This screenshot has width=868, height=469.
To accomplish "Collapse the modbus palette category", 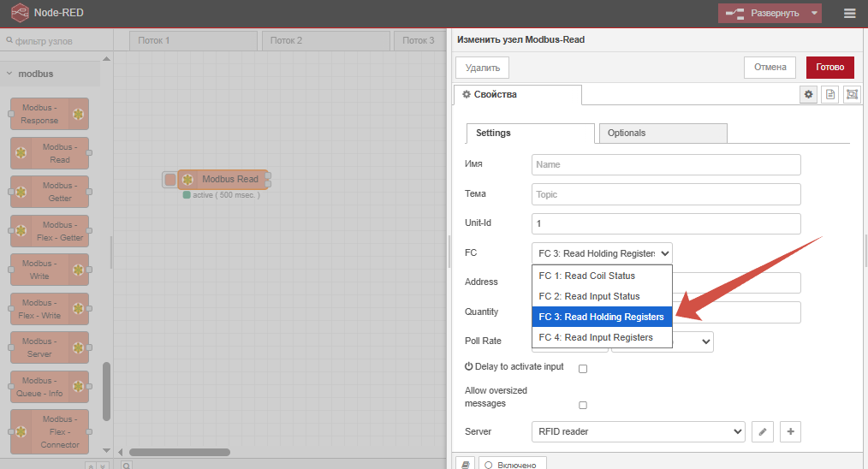I will (34, 74).
